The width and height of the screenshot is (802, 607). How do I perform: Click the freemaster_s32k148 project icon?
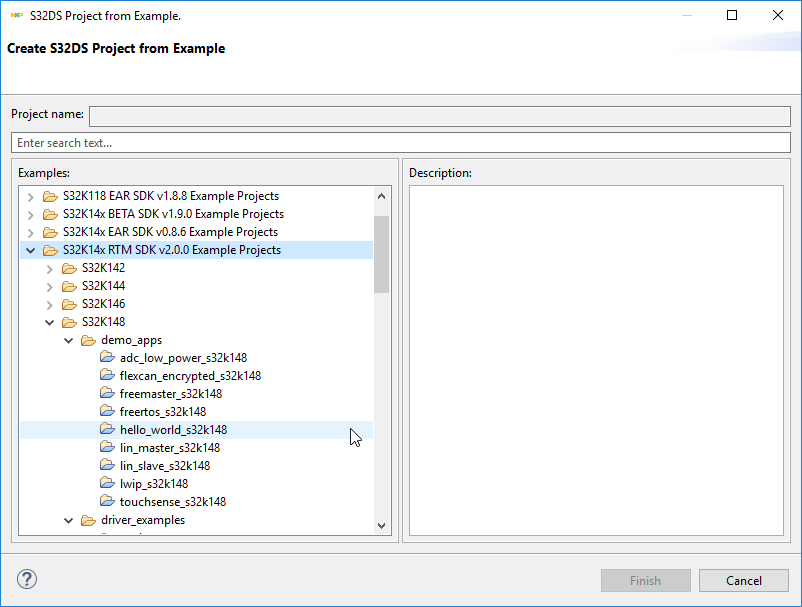[107, 394]
